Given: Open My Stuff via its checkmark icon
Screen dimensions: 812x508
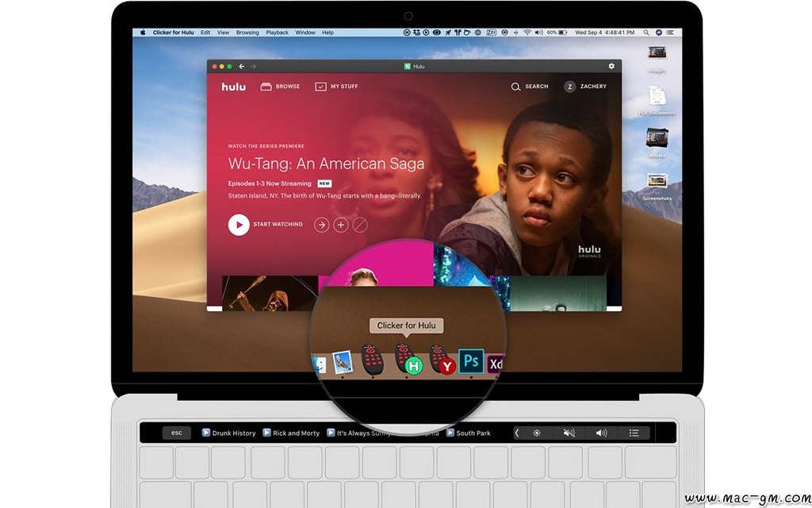Looking at the screenshot, I should 320,87.
